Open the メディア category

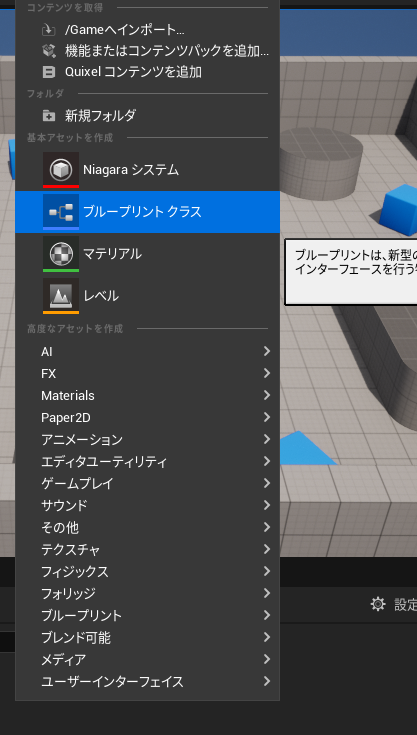point(147,660)
